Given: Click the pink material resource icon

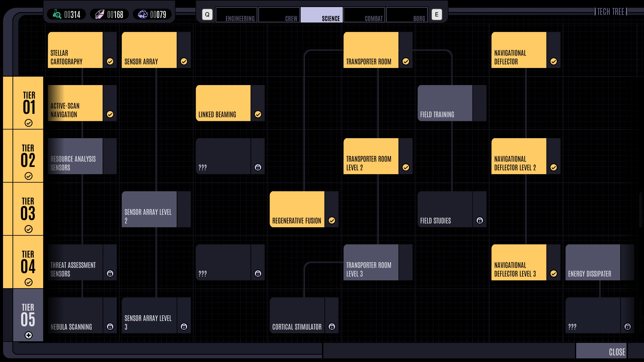Looking at the screenshot, I should [x=100, y=14].
